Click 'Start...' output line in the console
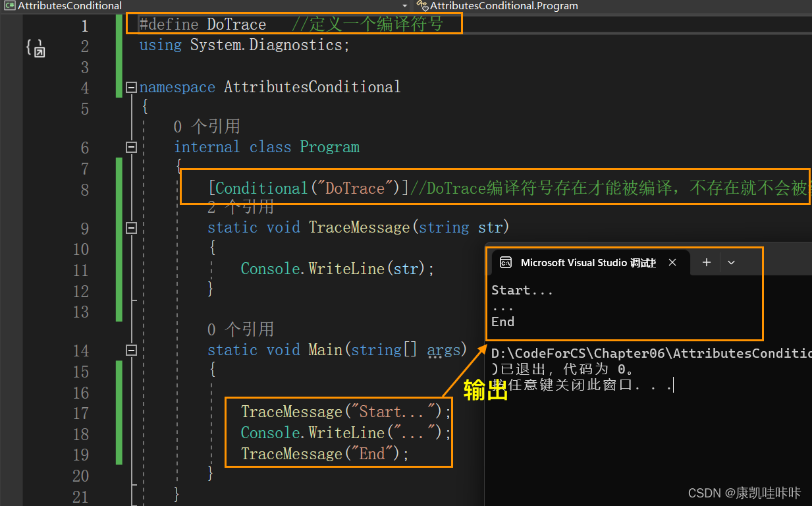The width and height of the screenshot is (812, 506). [522, 290]
